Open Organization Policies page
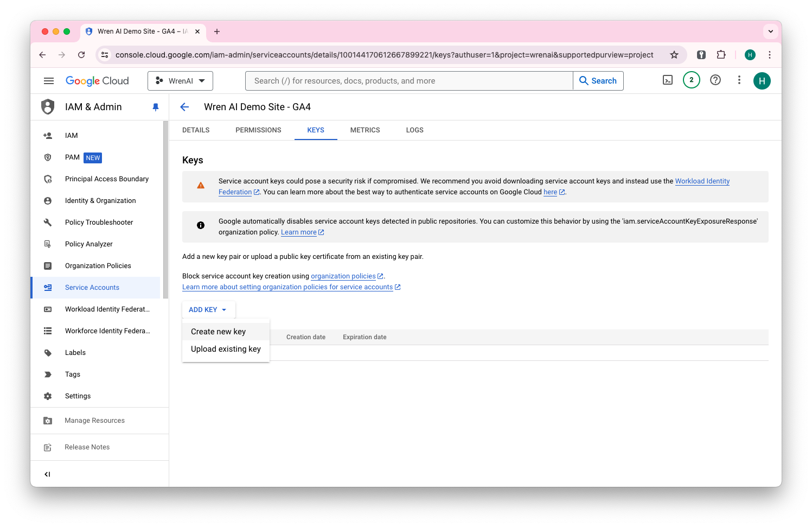The height and width of the screenshot is (527, 812). pyautogui.click(x=95, y=266)
